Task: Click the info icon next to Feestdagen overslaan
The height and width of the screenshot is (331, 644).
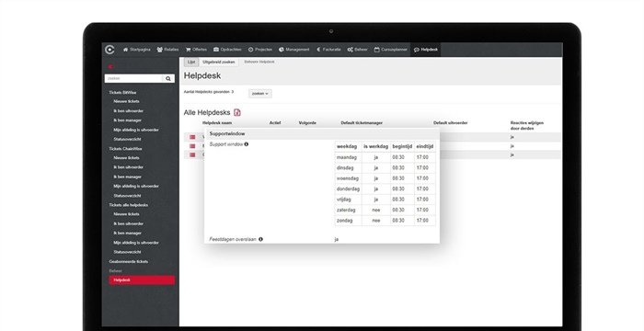Action: (260, 239)
